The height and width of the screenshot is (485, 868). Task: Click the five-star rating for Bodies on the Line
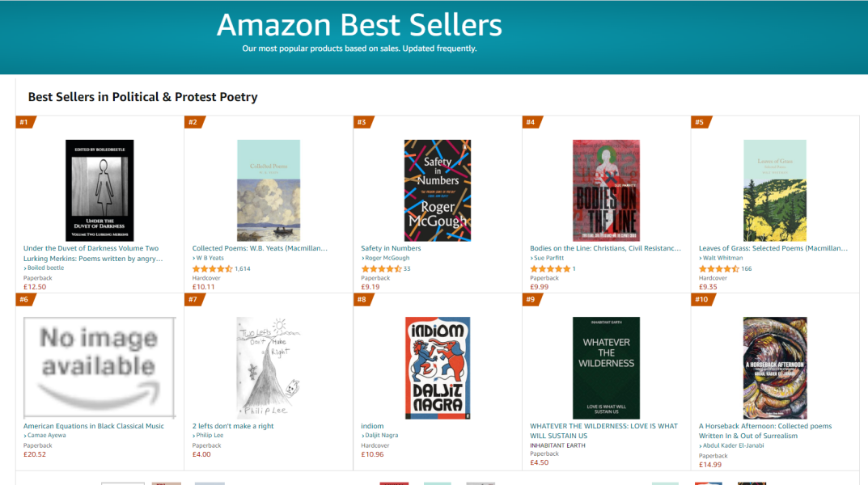(x=550, y=268)
